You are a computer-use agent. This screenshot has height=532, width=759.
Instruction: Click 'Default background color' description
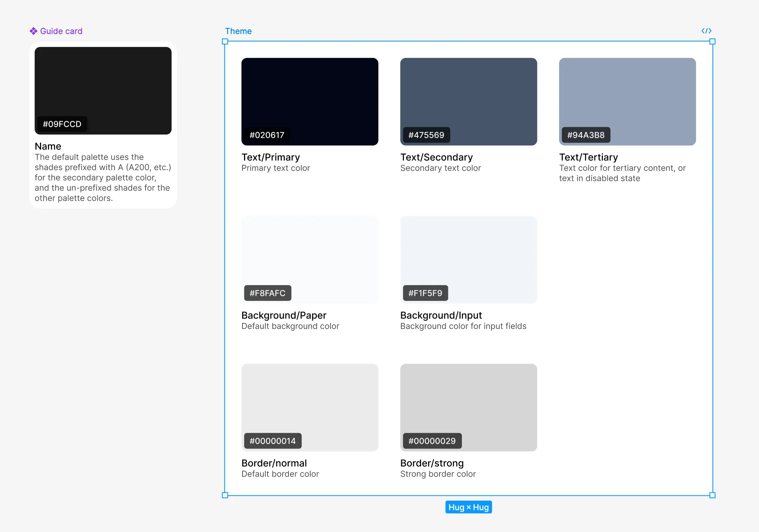[290, 326]
